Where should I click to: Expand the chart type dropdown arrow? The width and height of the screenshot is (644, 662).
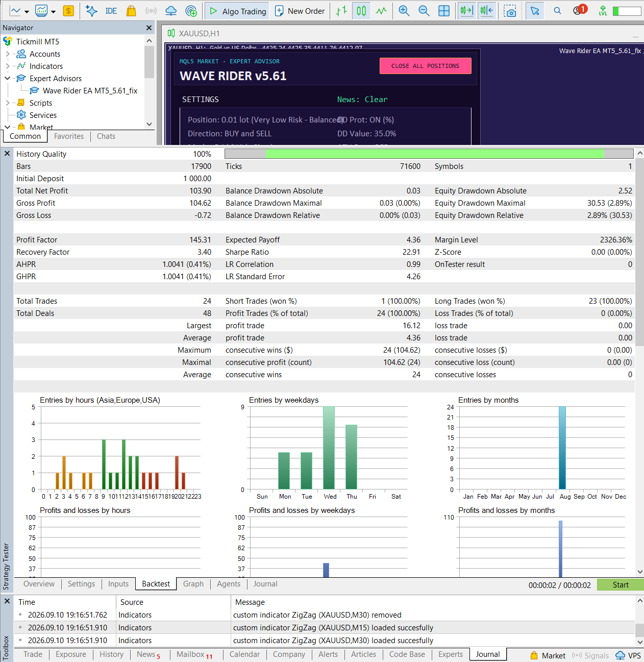(x=27, y=11)
